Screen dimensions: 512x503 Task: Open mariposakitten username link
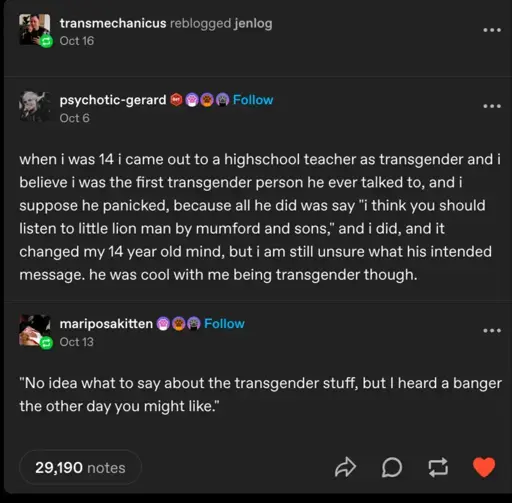(x=106, y=324)
